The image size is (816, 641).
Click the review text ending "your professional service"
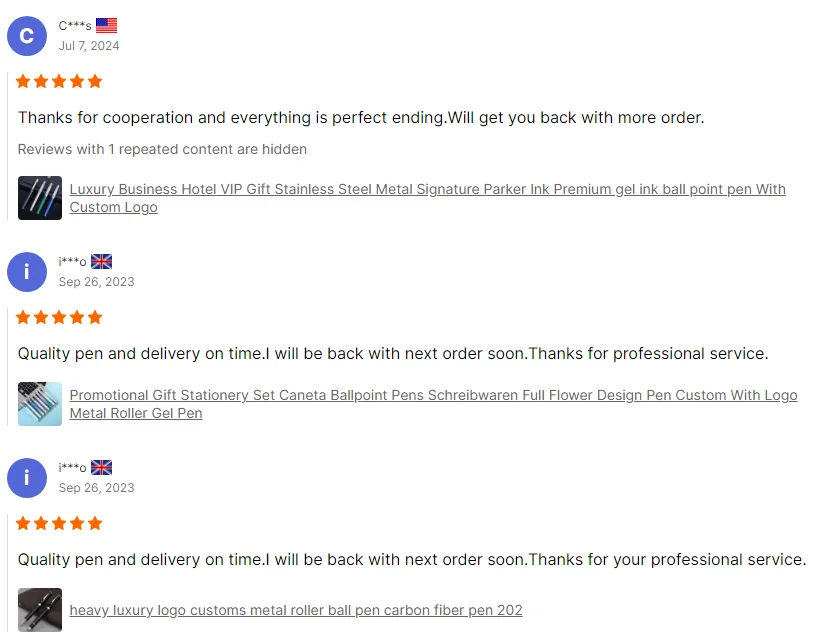(411, 560)
